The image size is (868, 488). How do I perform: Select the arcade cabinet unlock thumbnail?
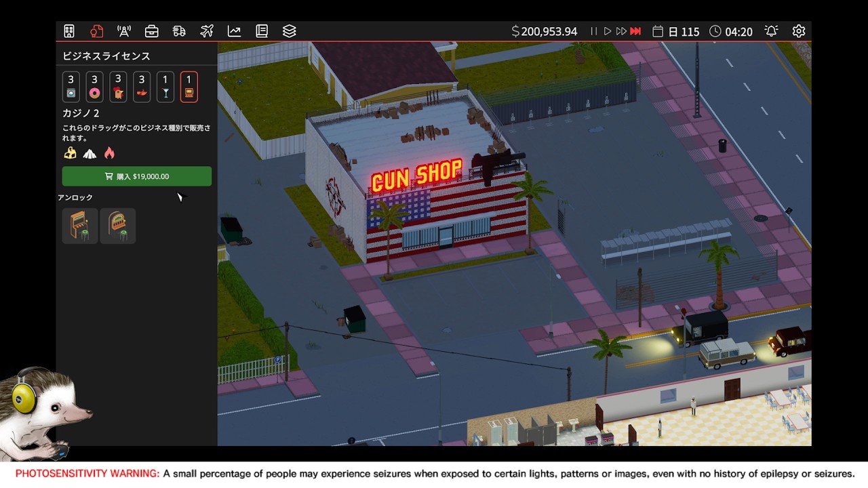[80, 226]
